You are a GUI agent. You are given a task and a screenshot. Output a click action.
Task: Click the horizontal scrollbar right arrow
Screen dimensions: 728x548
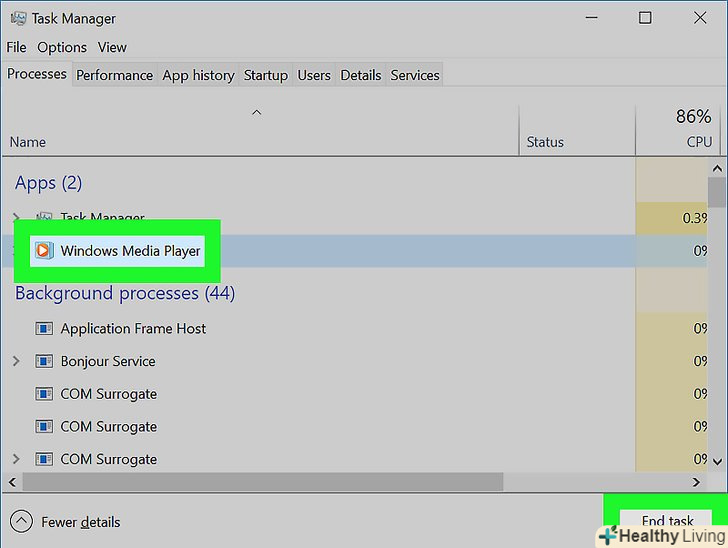696,482
